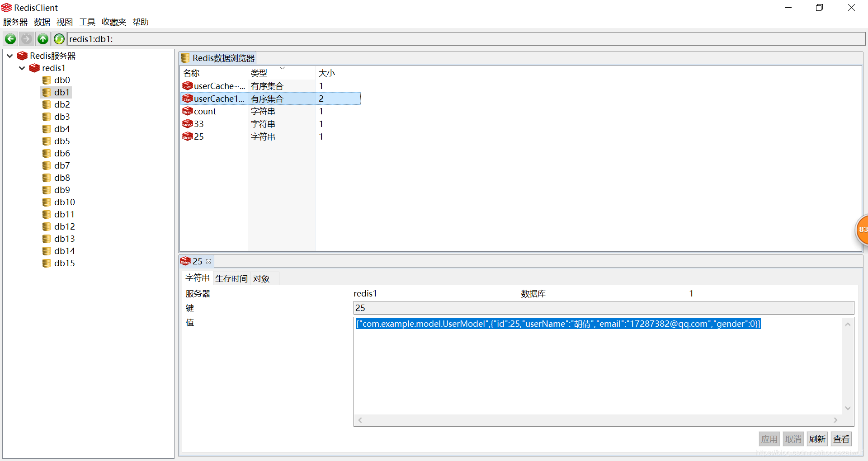Select the db4 database icon
The height and width of the screenshot is (461, 868).
click(x=47, y=129)
